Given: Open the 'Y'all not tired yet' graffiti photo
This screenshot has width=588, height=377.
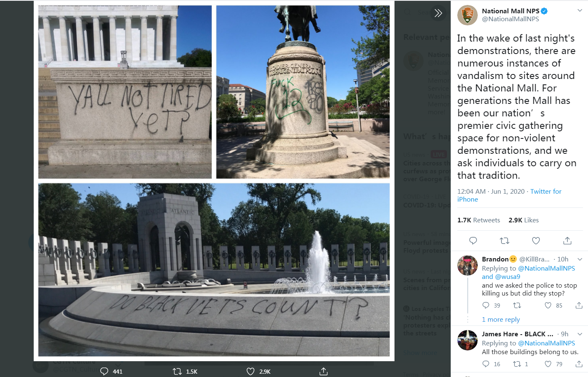Looking at the screenshot, I should 125,92.
